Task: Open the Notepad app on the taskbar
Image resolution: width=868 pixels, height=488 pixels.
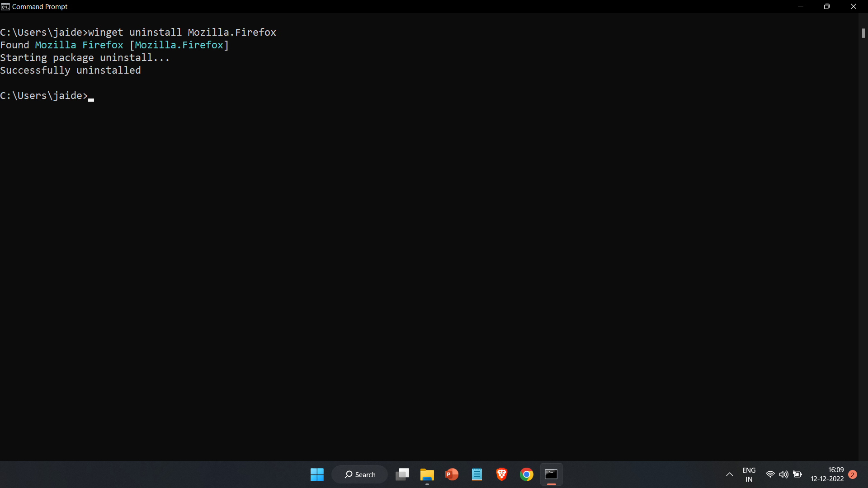Action: coord(477,474)
